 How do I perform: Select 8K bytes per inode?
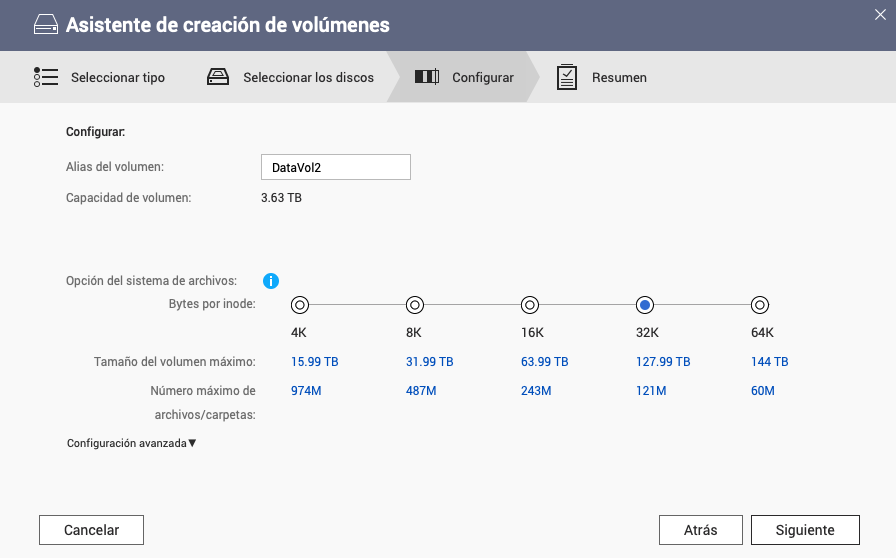click(x=415, y=305)
